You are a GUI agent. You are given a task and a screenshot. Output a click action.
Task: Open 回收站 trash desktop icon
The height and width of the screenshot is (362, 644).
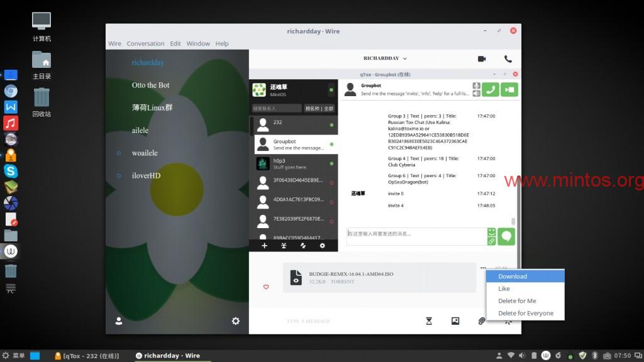pos(42,102)
